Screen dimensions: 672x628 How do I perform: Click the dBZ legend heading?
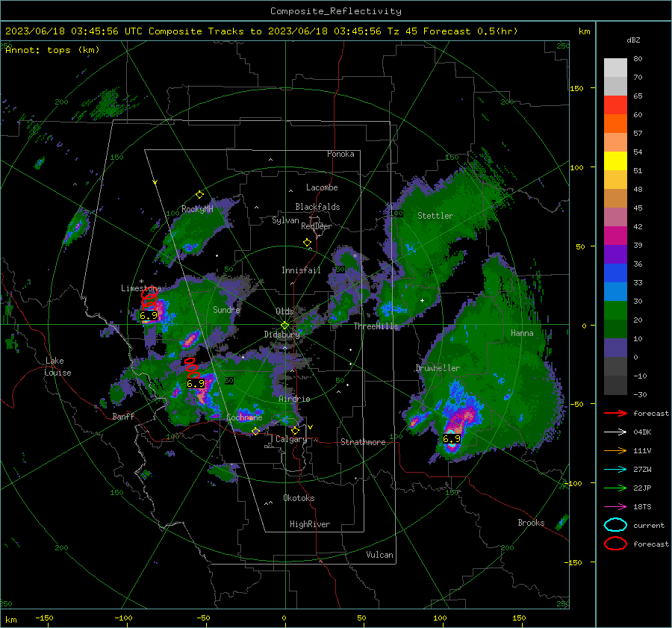pyautogui.click(x=633, y=40)
